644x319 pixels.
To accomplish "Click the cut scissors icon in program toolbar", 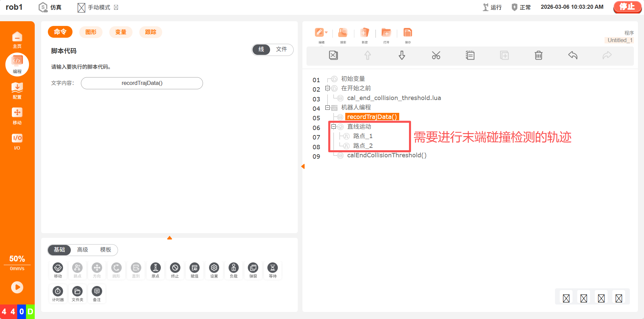I will tap(436, 56).
